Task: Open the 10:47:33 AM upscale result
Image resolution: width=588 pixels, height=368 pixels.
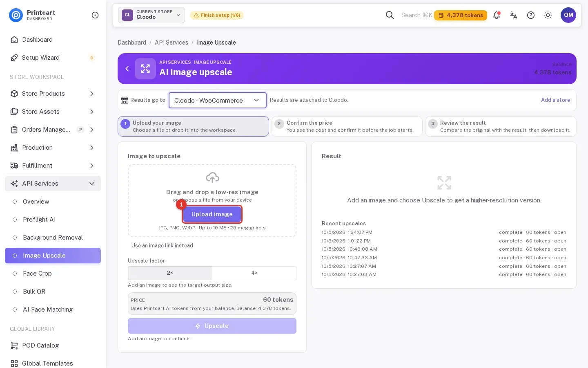Action: point(560,258)
